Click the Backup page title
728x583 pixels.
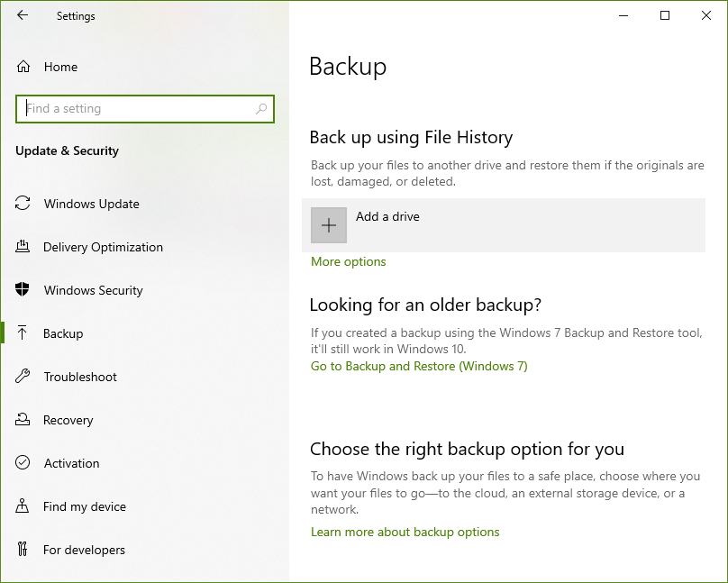[x=348, y=67]
